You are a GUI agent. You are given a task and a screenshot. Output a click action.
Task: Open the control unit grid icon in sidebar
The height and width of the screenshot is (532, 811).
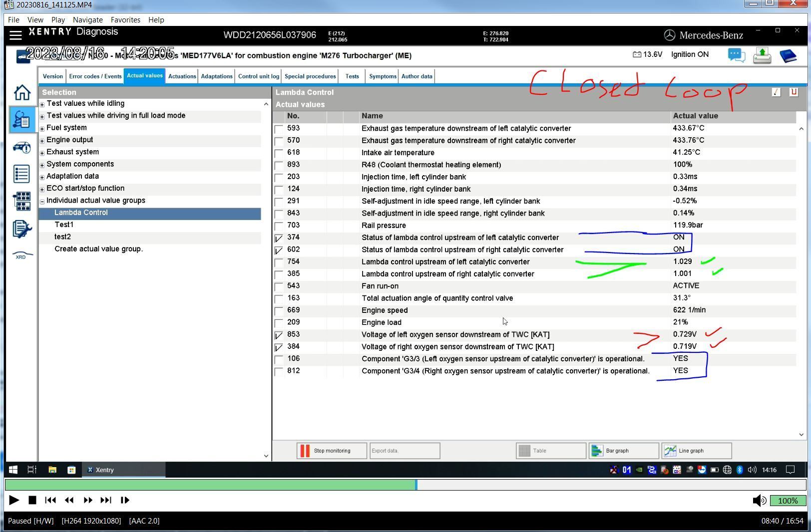(22, 201)
